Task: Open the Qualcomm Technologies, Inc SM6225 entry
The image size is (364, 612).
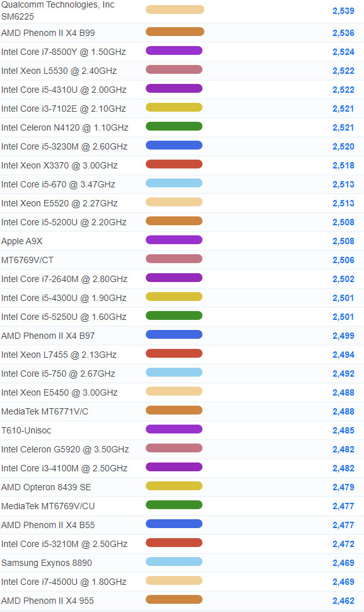Action: pyautogui.click(x=58, y=11)
